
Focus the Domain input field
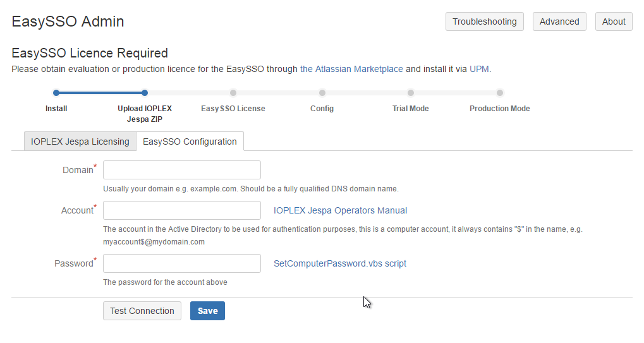tap(182, 170)
